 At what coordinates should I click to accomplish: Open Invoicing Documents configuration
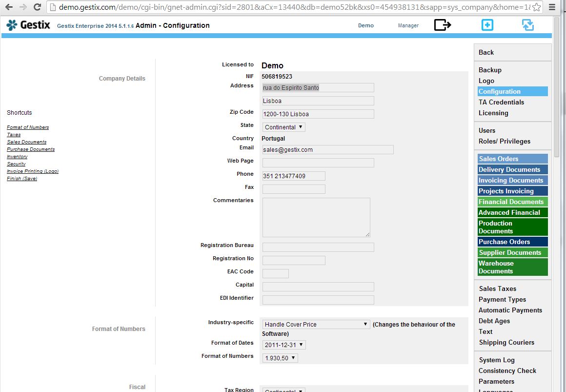click(513, 180)
